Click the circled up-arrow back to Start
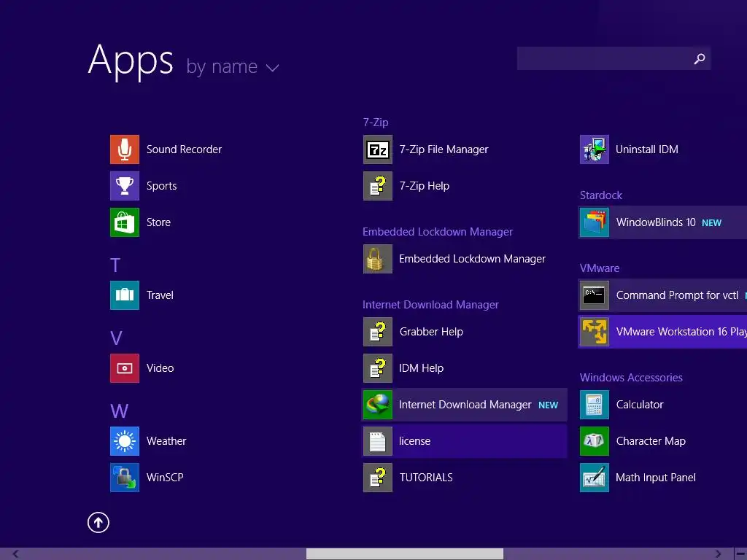 pyautogui.click(x=98, y=522)
